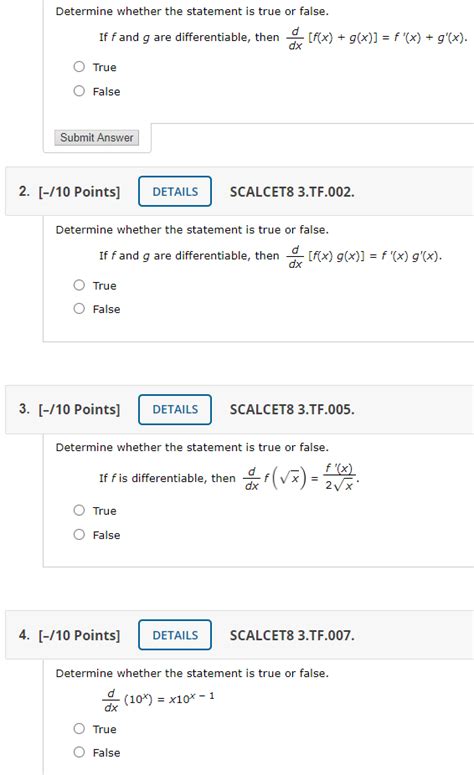Viewport: 474px width, 775px height.
Task: Choose True for the product rule statement
Action: (x=79, y=285)
